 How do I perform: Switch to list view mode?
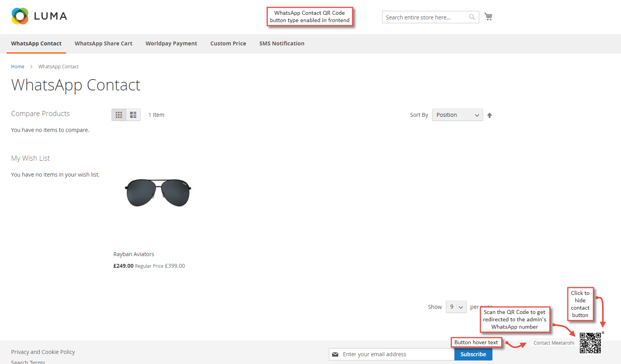click(x=133, y=115)
